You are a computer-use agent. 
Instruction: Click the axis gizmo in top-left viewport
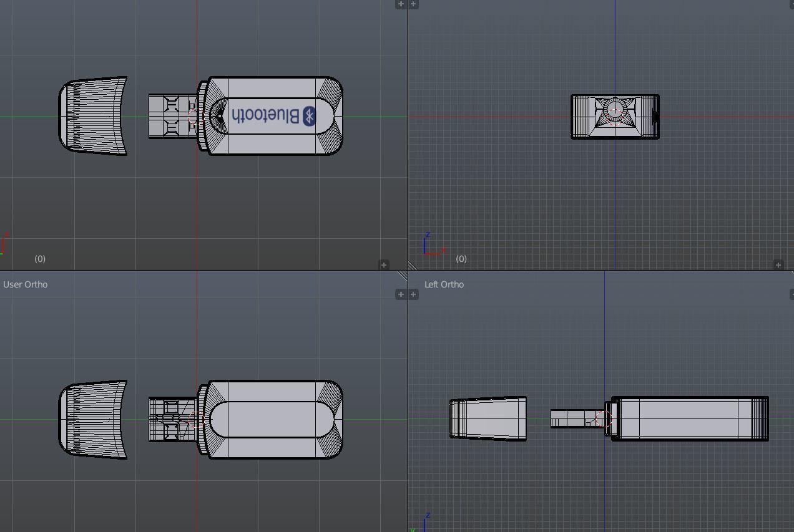pyautogui.click(x=4, y=243)
